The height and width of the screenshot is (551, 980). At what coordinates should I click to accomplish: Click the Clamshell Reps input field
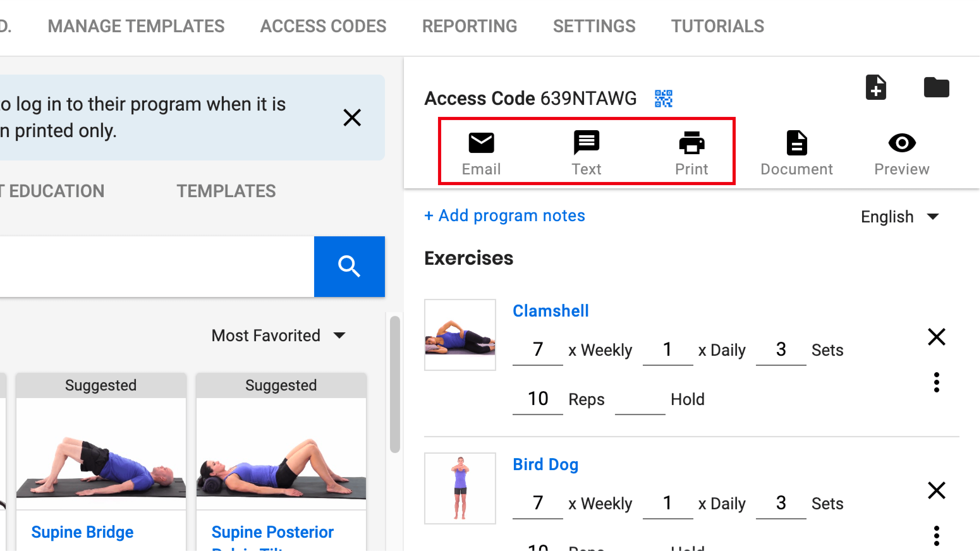537,399
